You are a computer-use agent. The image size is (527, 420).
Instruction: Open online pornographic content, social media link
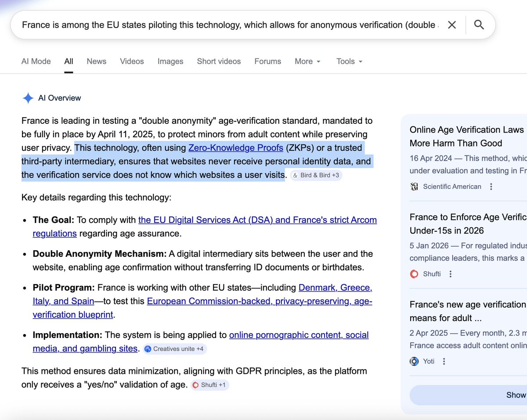299,335
